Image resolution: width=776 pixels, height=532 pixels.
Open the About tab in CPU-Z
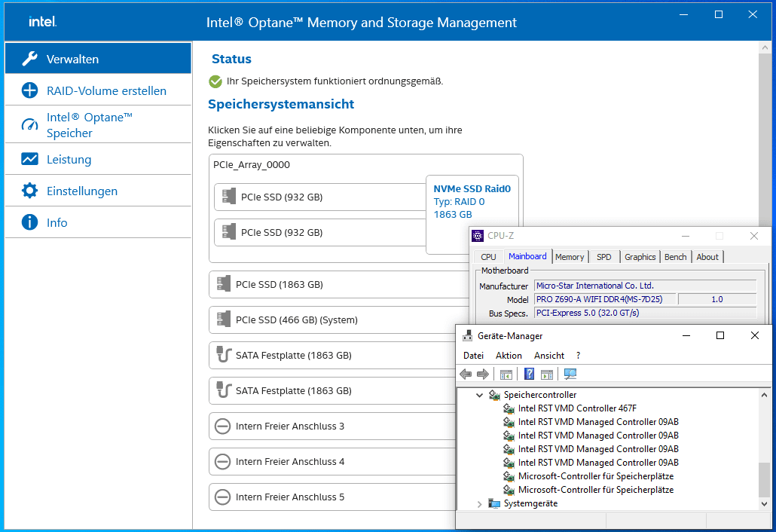click(707, 257)
